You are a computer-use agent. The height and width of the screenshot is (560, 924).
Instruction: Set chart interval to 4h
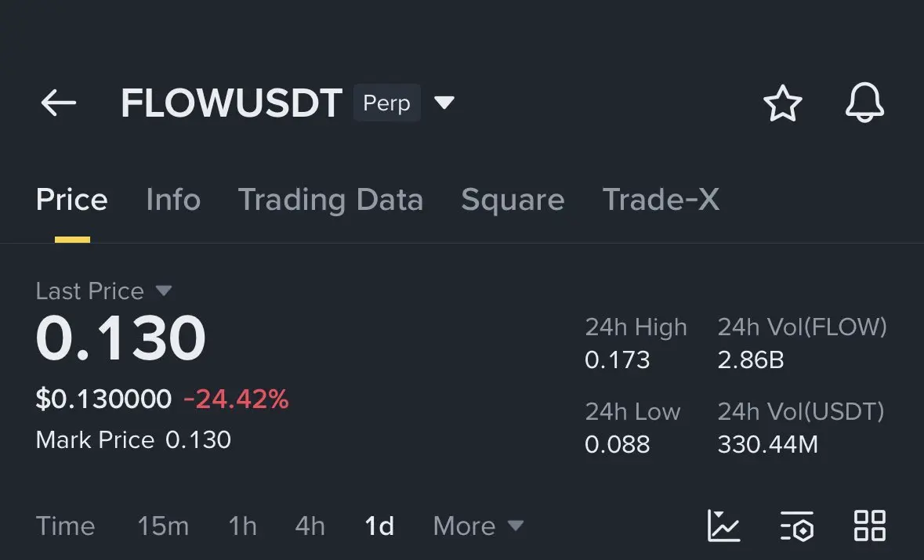[310, 526]
